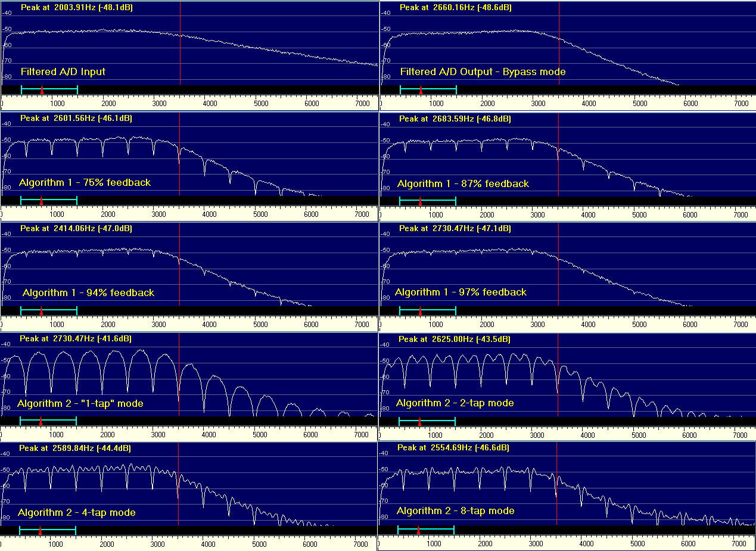Image resolution: width=756 pixels, height=551 pixels.
Task: Click the red triangle marker under 4-tap mode panel
Action: click(40, 531)
